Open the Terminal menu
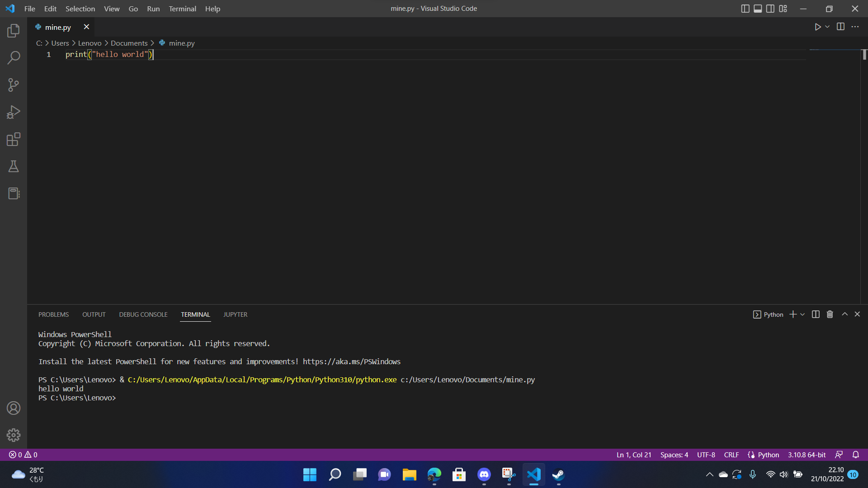 [182, 9]
